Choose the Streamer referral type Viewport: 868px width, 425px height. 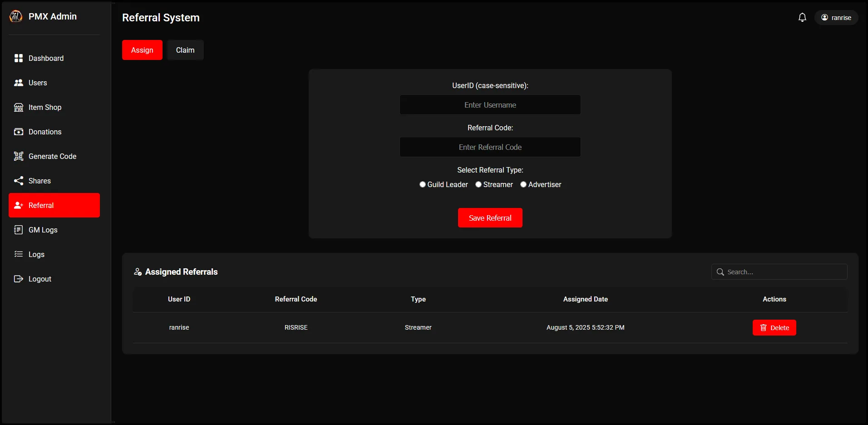click(x=478, y=184)
